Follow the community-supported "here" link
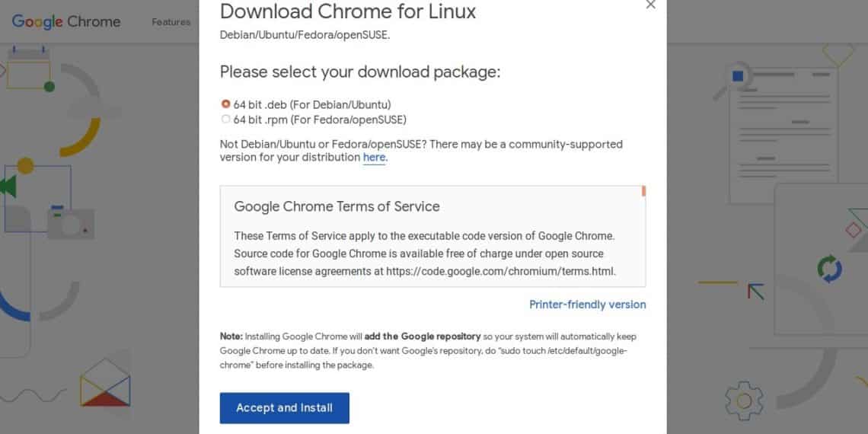Image resolution: width=868 pixels, height=434 pixels. pos(374,158)
